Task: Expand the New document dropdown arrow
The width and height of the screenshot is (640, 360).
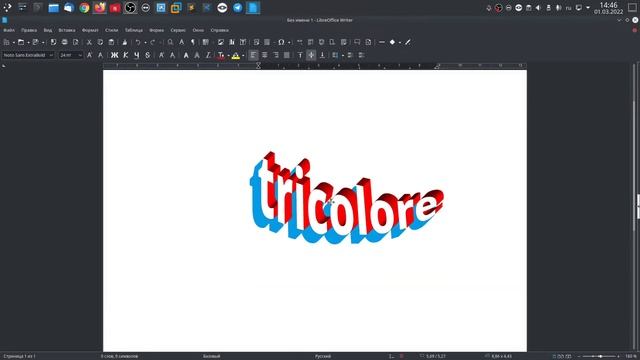Action: click(x=13, y=42)
